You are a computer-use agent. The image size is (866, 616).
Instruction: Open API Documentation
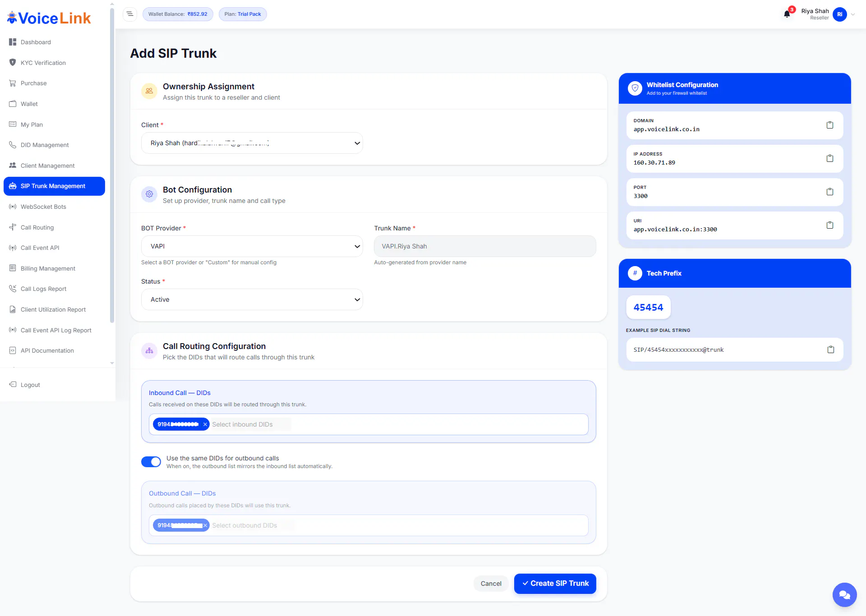pyautogui.click(x=54, y=350)
